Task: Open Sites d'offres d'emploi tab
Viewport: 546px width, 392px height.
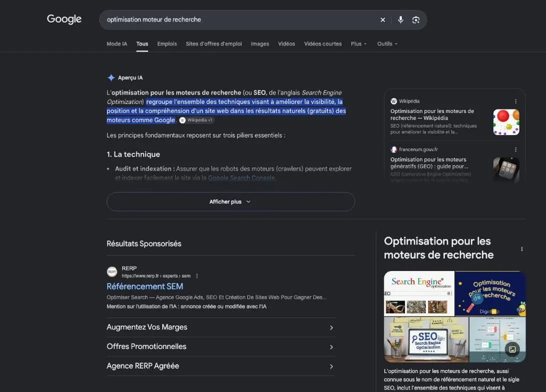Action: click(x=214, y=44)
